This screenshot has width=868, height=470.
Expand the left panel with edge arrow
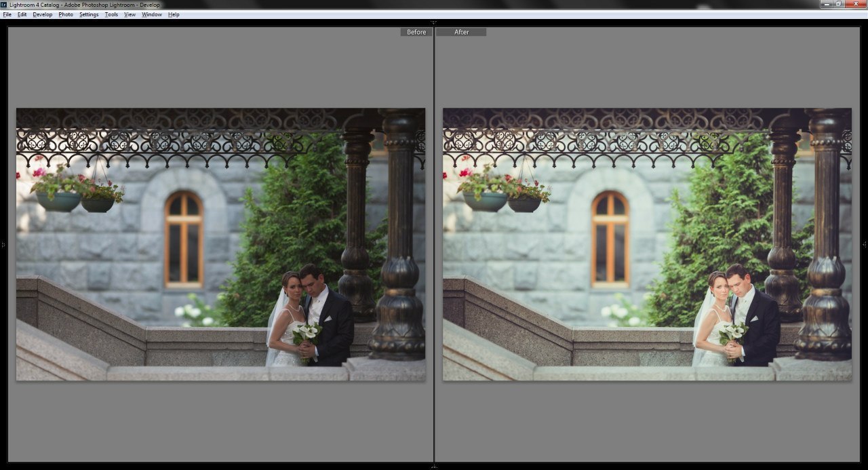click(x=3, y=244)
